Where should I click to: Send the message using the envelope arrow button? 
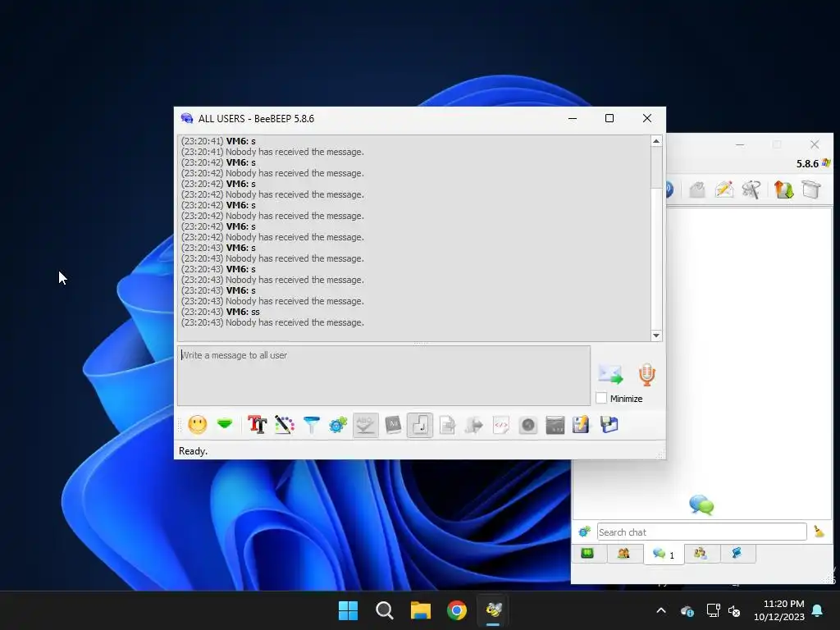tap(610, 374)
